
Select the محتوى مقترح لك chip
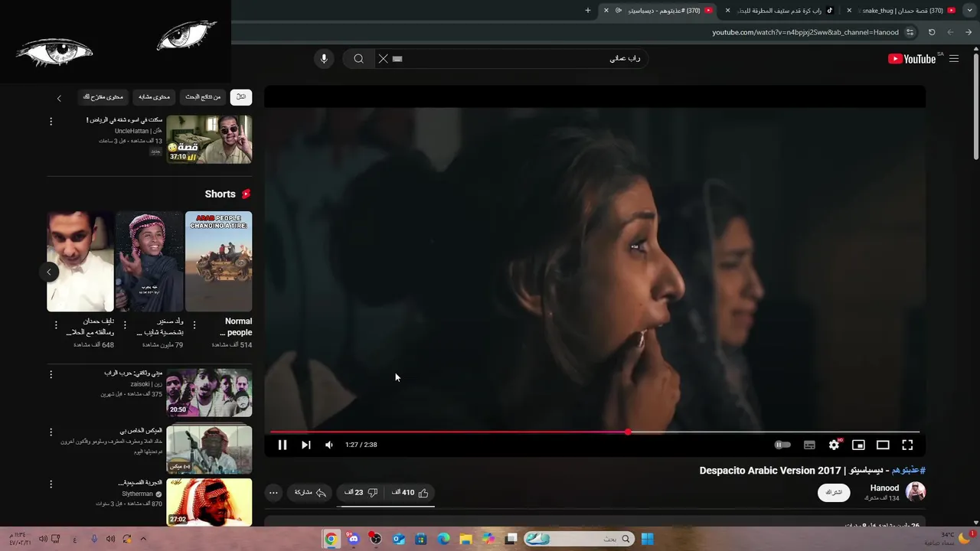coord(103,97)
